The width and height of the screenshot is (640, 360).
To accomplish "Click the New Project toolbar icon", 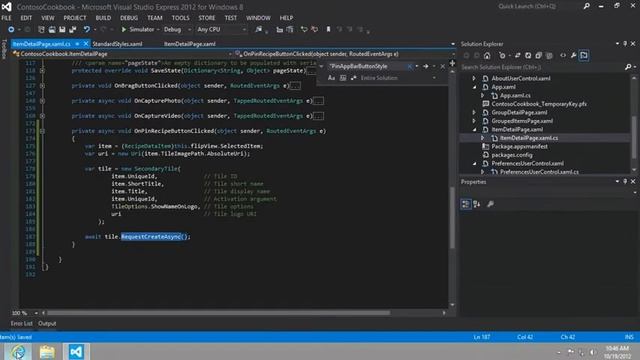I will coord(41,29).
